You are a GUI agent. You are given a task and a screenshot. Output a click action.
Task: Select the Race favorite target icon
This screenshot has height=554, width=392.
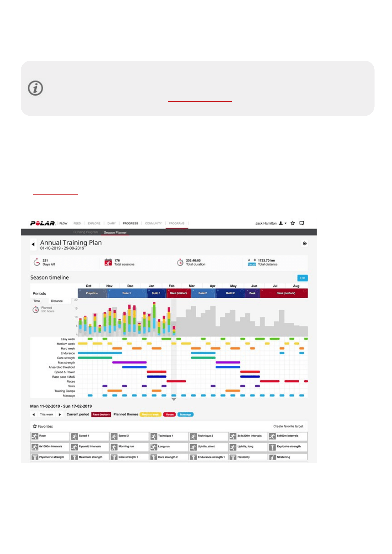35,436
